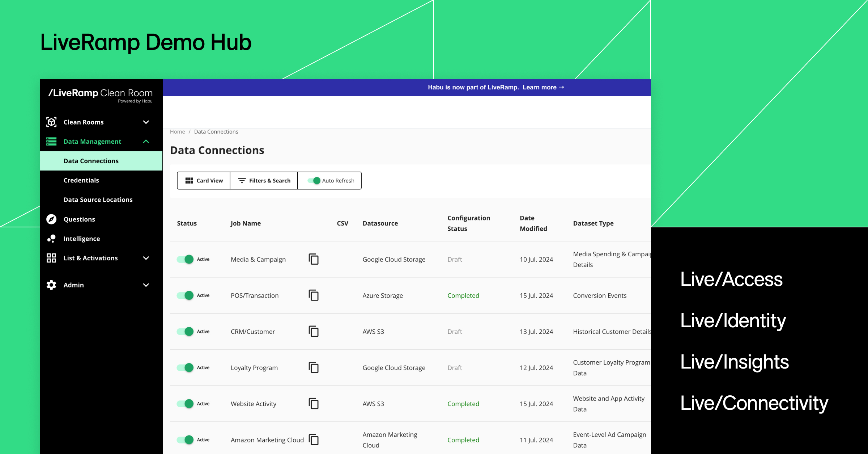This screenshot has height=454, width=868.
Task: Disable Auto Refresh
Action: [x=314, y=180]
